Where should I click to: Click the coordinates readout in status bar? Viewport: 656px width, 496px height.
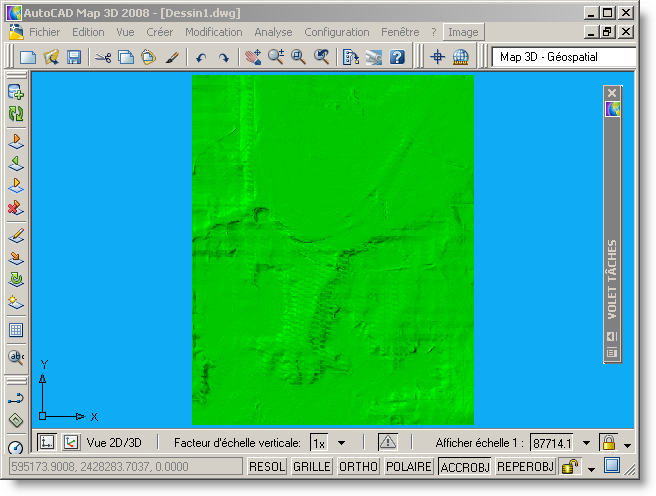(126, 466)
